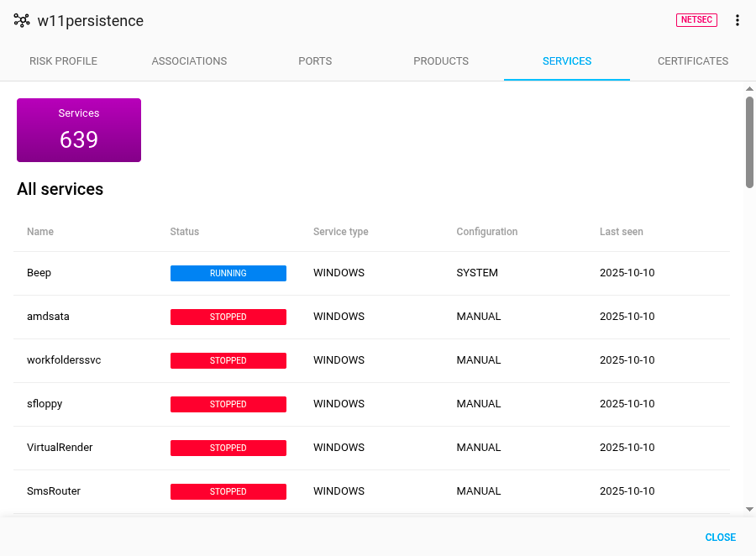Viewport: 756px width, 556px height.
Task: Click the RUNNING status badge for Beep
Action: [228, 273]
